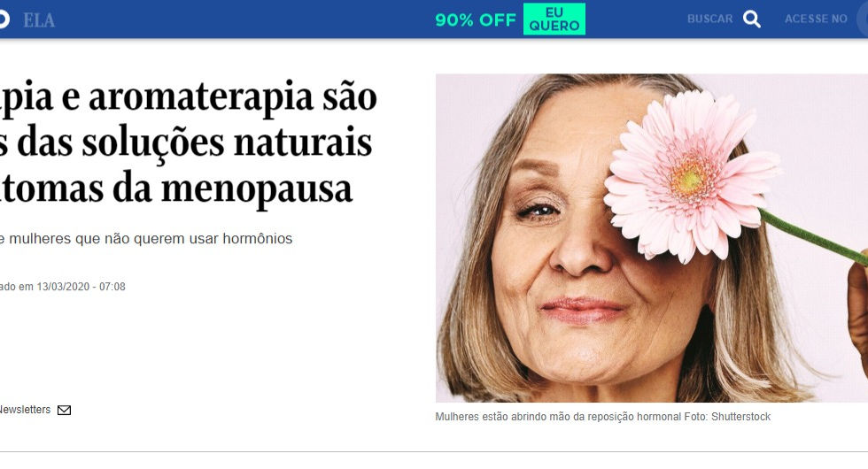Click the BUSCAR search label

[709, 19]
